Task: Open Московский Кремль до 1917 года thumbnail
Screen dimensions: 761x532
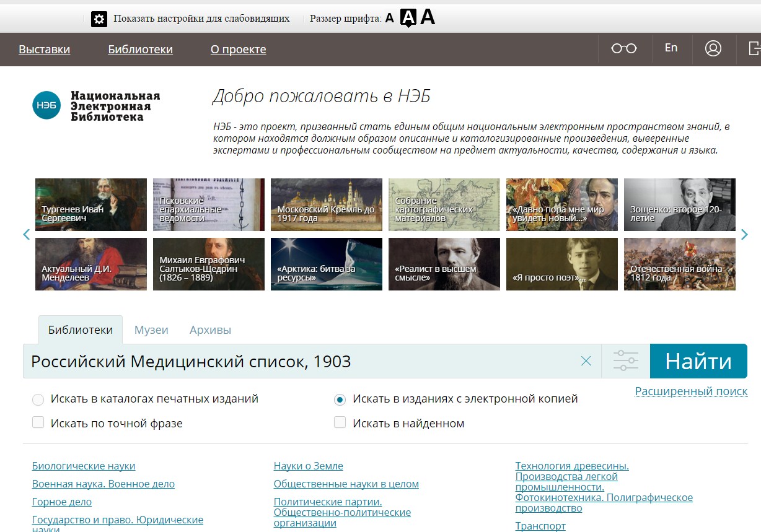Action: (x=327, y=204)
